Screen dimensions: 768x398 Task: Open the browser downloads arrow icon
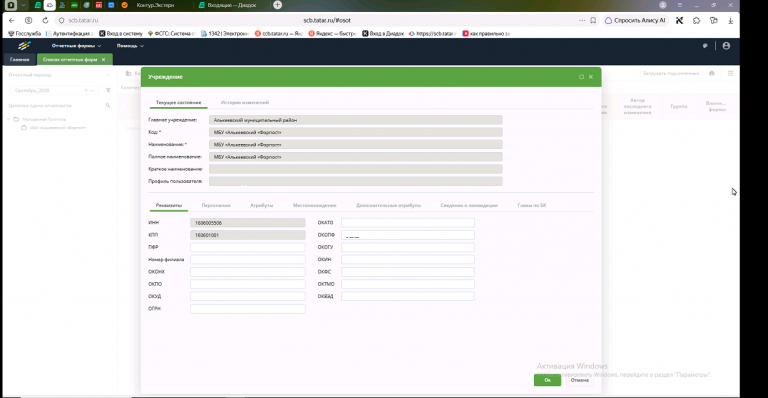point(730,21)
